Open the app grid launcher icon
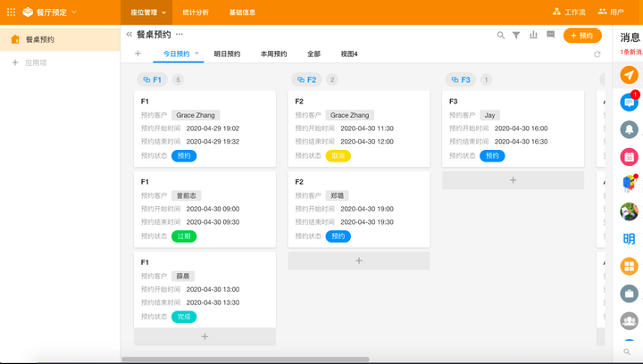The height and width of the screenshot is (364, 643). (11, 12)
